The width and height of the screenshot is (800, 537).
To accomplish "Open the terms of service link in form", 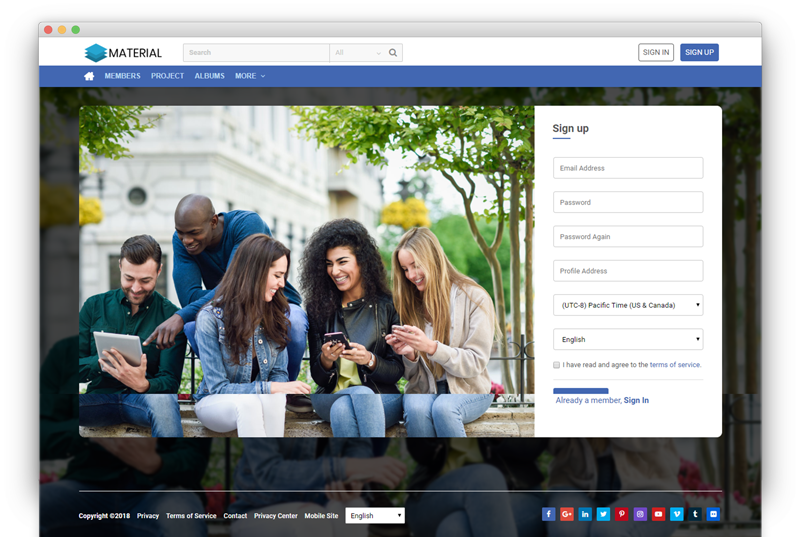I will pos(675,365).
